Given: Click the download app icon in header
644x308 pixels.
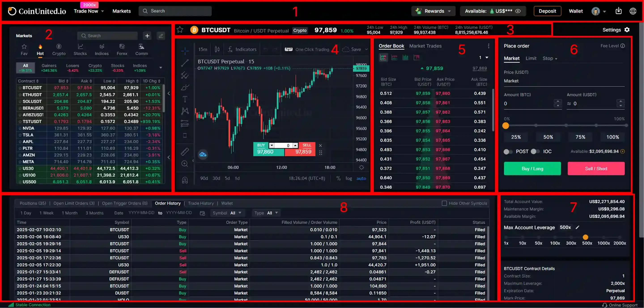Looking at the screenshot, I should (x=618, y=11).
